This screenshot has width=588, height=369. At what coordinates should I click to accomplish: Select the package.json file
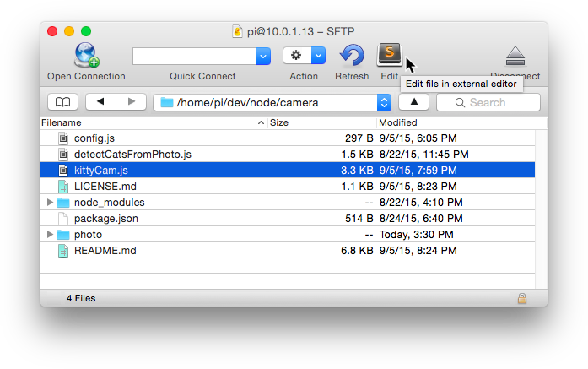[x=105, y=219]
